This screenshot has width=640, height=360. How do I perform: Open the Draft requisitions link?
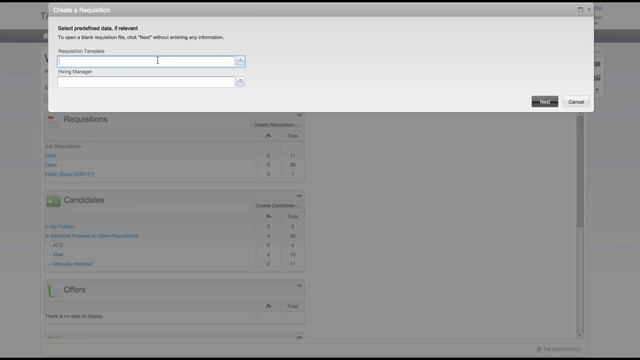tap(50, 156)
